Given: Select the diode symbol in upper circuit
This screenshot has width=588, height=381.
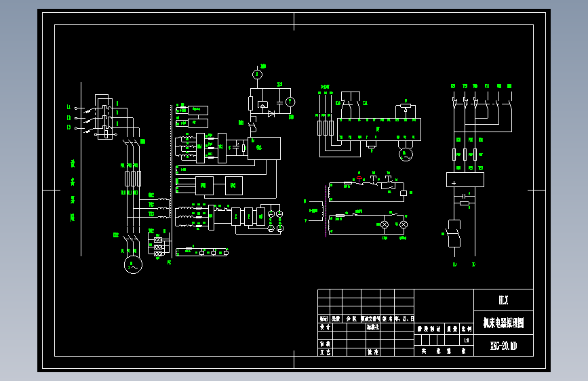Looking at the screenshot, I should (271, 114).
